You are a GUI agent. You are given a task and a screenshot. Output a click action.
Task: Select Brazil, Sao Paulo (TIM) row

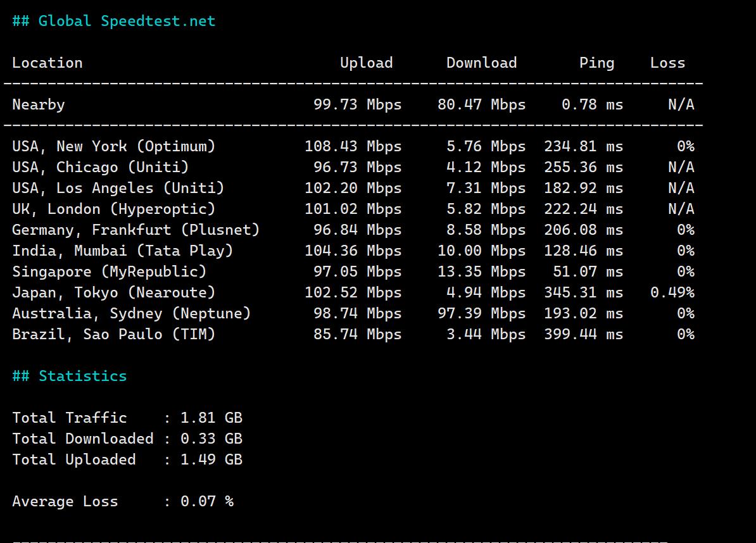114,334
